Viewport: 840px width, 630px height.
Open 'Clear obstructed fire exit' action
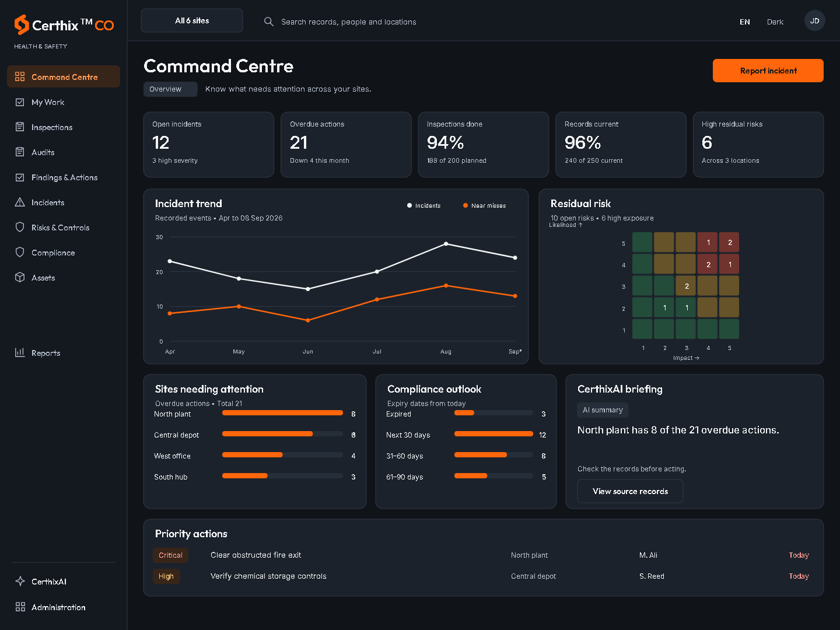256,555
